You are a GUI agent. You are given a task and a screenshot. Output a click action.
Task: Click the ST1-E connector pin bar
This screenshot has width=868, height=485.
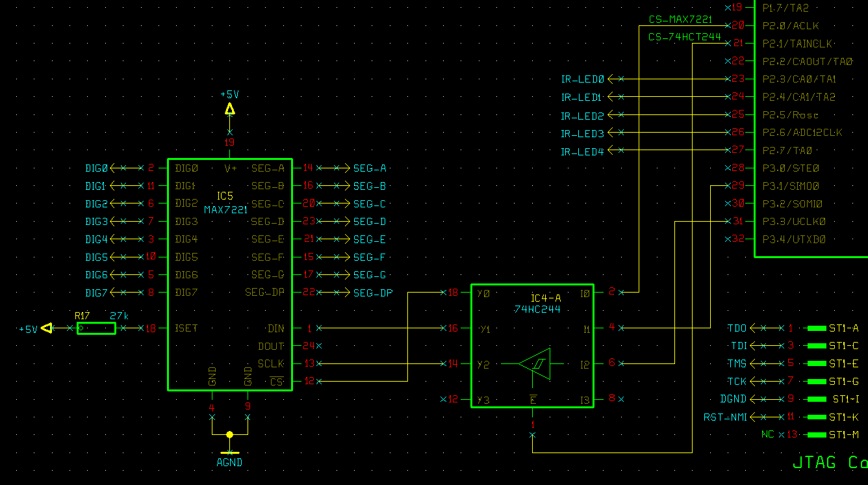[x=817, y=363]
